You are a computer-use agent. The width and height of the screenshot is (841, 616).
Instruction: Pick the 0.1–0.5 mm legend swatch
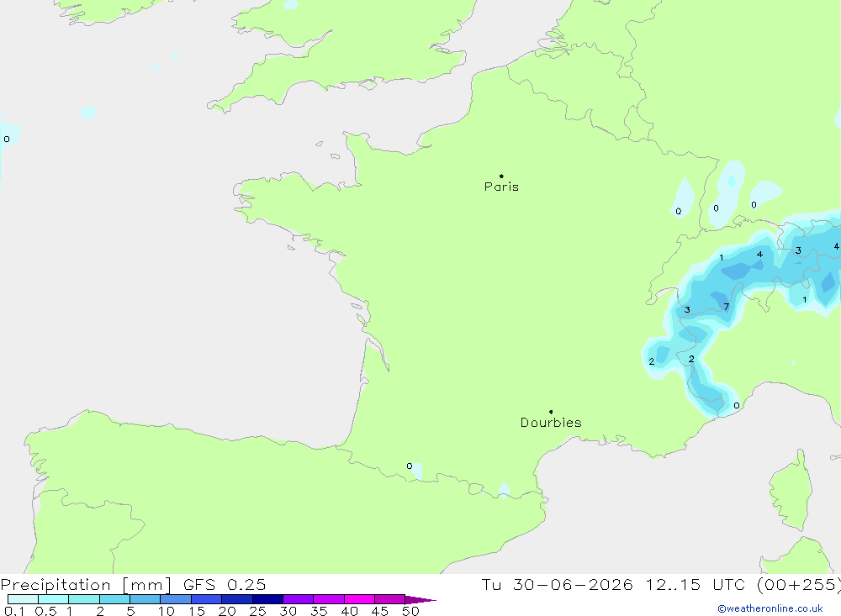(23, 599)
